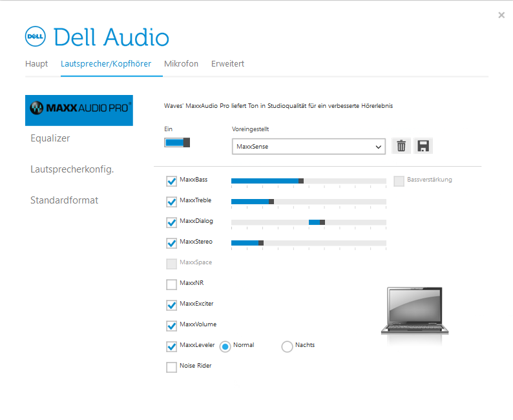
Task: Click the MaxxBass slider handle
Action: tap(301, 181)
